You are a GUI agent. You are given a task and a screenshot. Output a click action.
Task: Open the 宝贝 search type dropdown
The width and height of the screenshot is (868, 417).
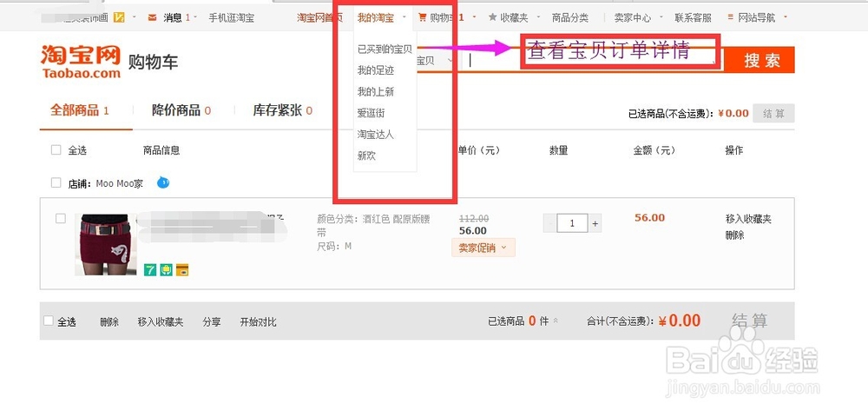coord(450,60)
